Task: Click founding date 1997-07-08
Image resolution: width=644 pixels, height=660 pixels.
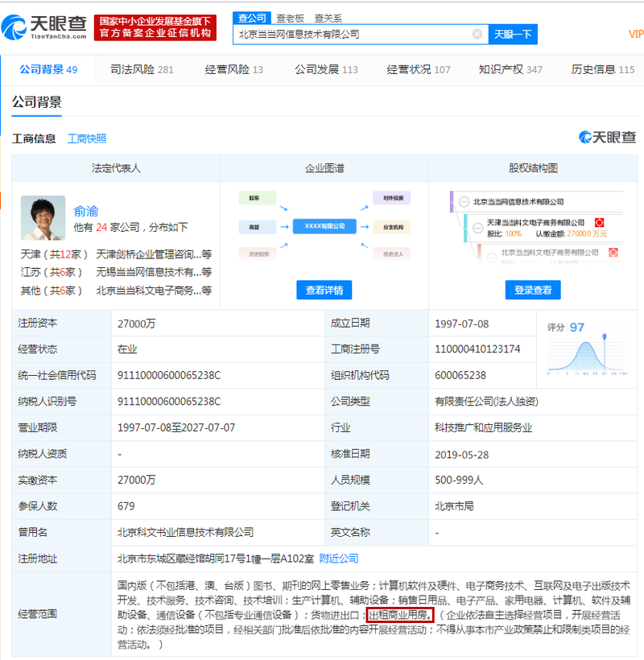Action: click(x=462, y=324)
